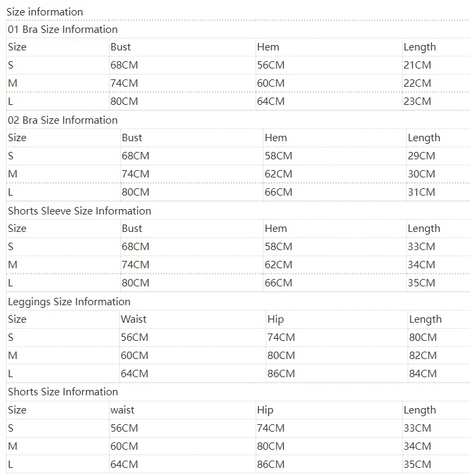Select the Hip column header in Leggings table
This screenshot has width=470, height=476.
coord(276,319)
